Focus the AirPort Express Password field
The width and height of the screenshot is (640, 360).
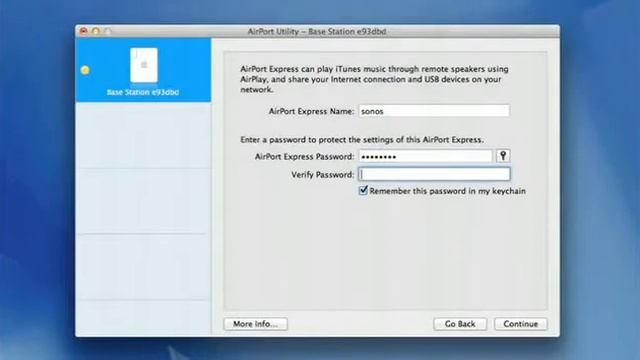pos(426,156)
